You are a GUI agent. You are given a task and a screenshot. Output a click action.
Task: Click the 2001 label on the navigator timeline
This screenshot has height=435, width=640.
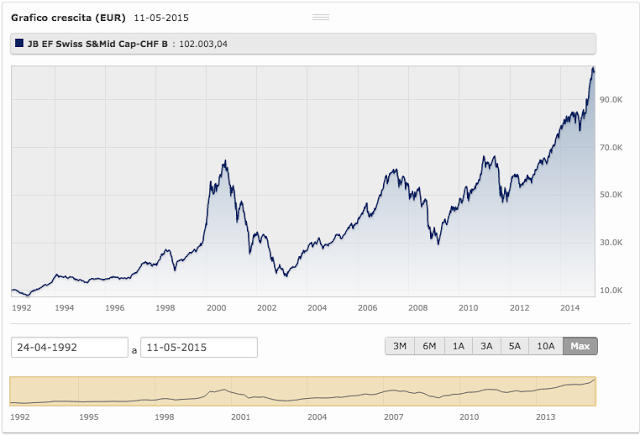tap(240, 416)
